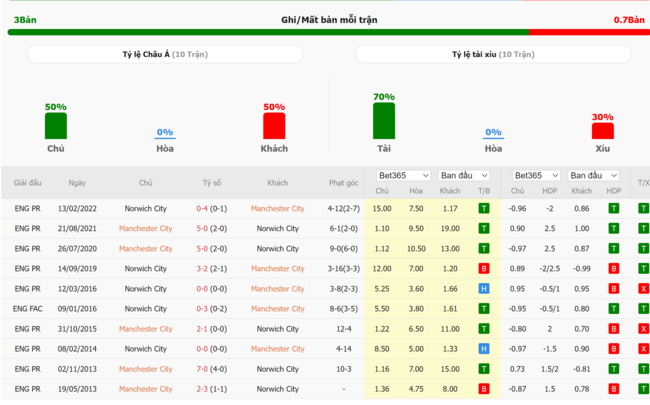Click HDP red B badge for 31/10/2015 row
Image resolution: width=650 pixels, height=405 pixels.
click(x=614, y=329)
